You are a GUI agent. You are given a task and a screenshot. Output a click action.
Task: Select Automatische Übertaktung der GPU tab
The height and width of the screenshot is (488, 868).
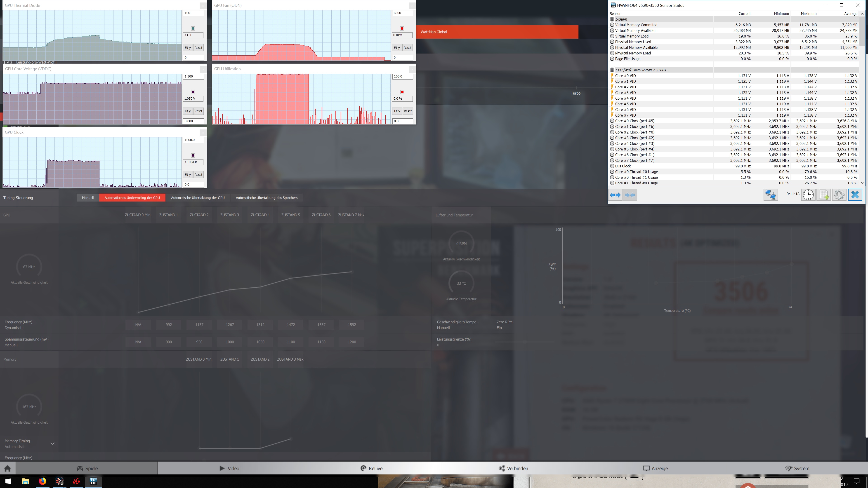[x=198, y=198]
